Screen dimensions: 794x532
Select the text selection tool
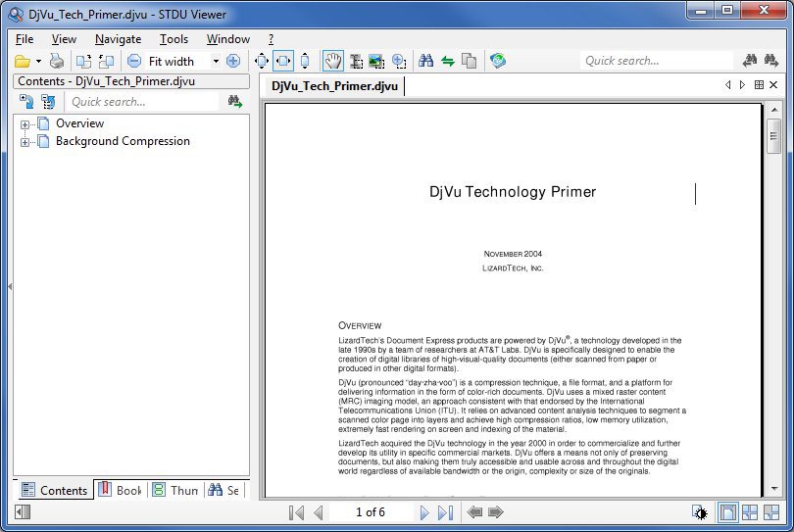(x=357, y=62)
